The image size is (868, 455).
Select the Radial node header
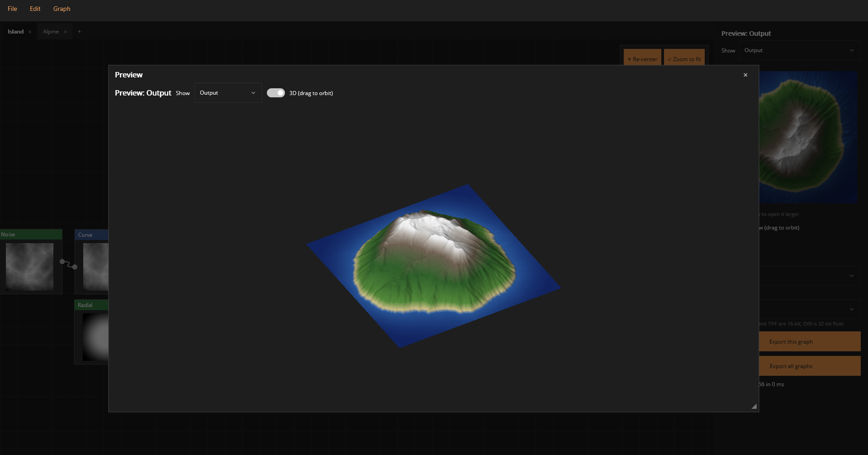click(91, 305)
